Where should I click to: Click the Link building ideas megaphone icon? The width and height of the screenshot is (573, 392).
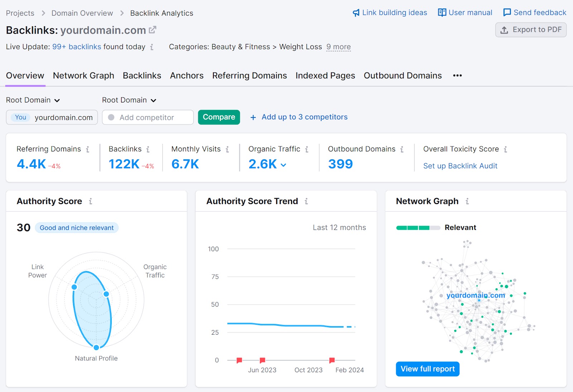pyautogui.click(x=356, y=12)
